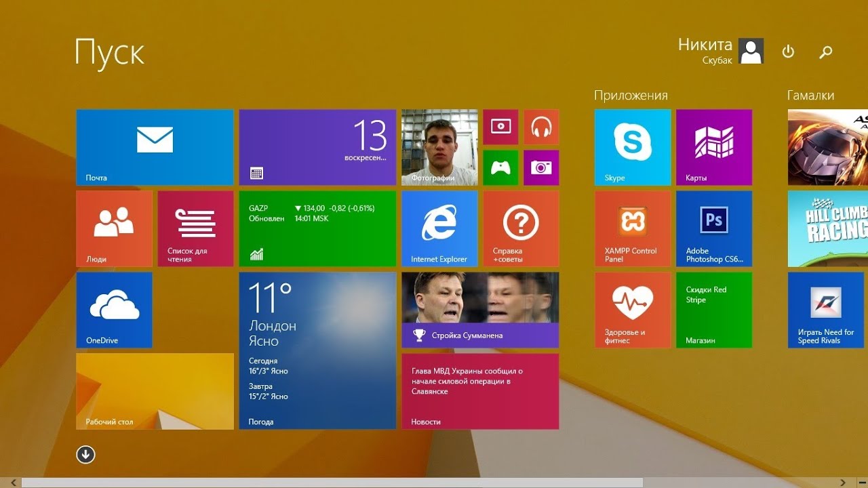Open the People (Люди) tile
This screenshot has width=868, height=488.
[x=114, y=228]
